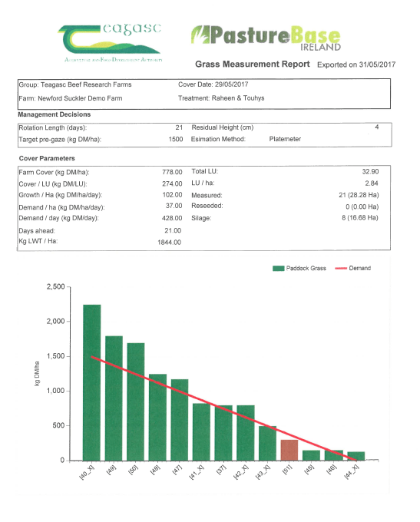Click the Rotation Length value 21
The image size is (420, 522).
[179, 127]
